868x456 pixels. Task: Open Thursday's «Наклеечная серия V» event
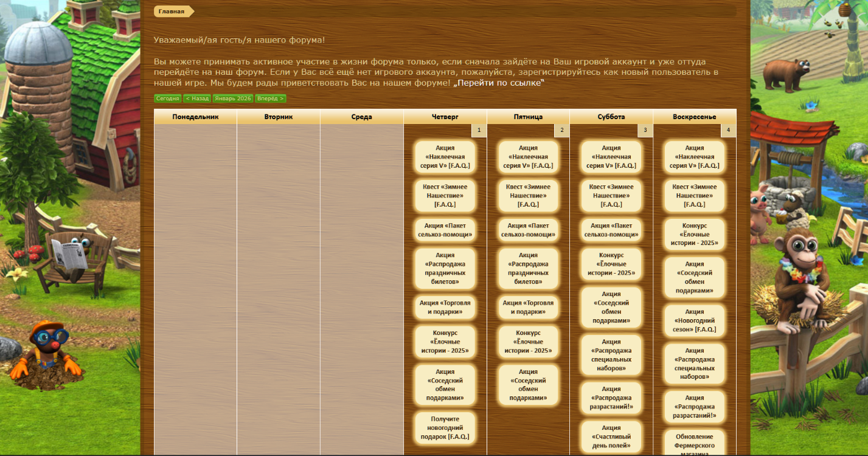(x=445, y=157)
